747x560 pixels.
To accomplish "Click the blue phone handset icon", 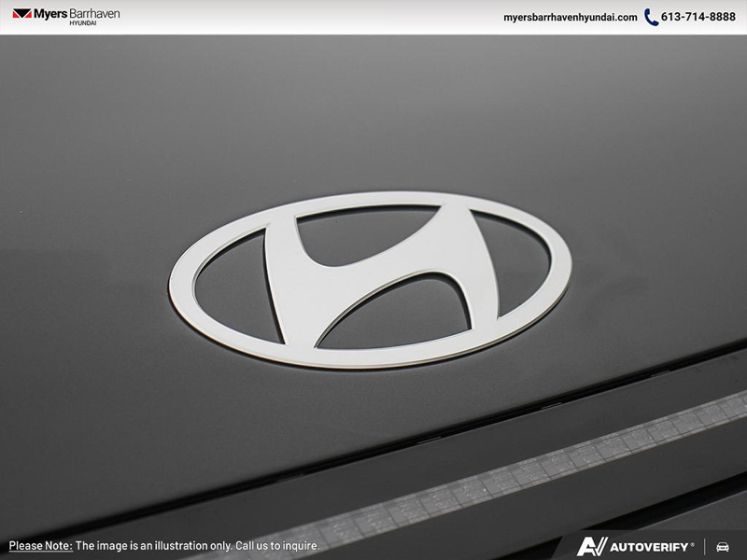I will 651,17.
